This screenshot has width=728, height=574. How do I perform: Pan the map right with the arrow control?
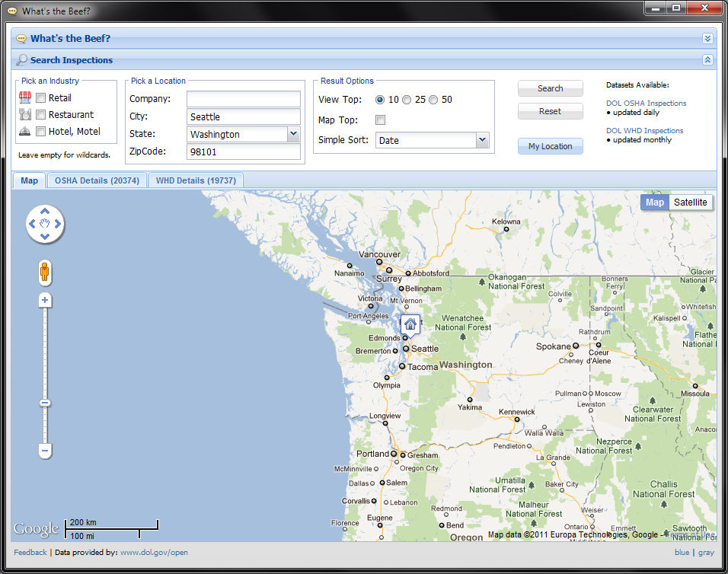point(58,224)
